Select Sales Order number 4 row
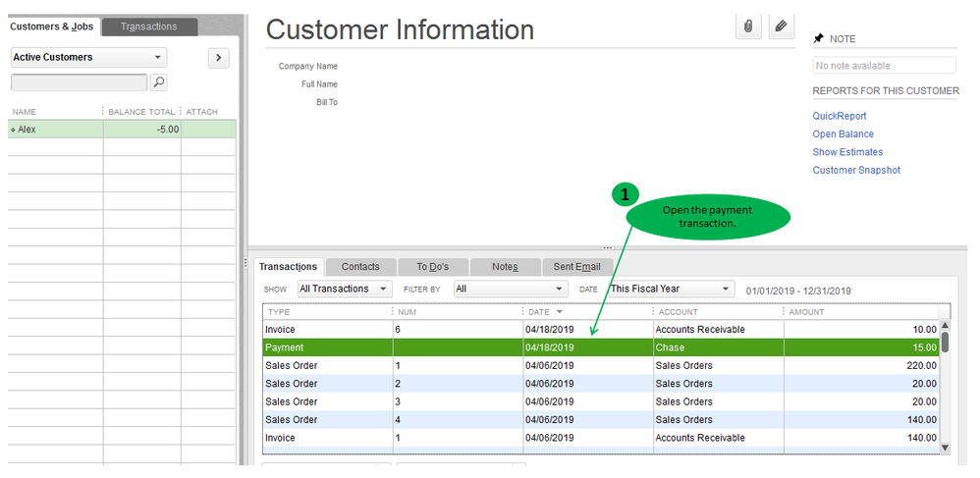Screen dimensions: 980x478 [x=601, y=420]
